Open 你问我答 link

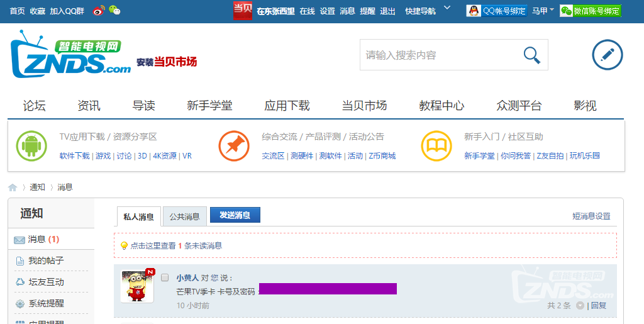(516, 155)
